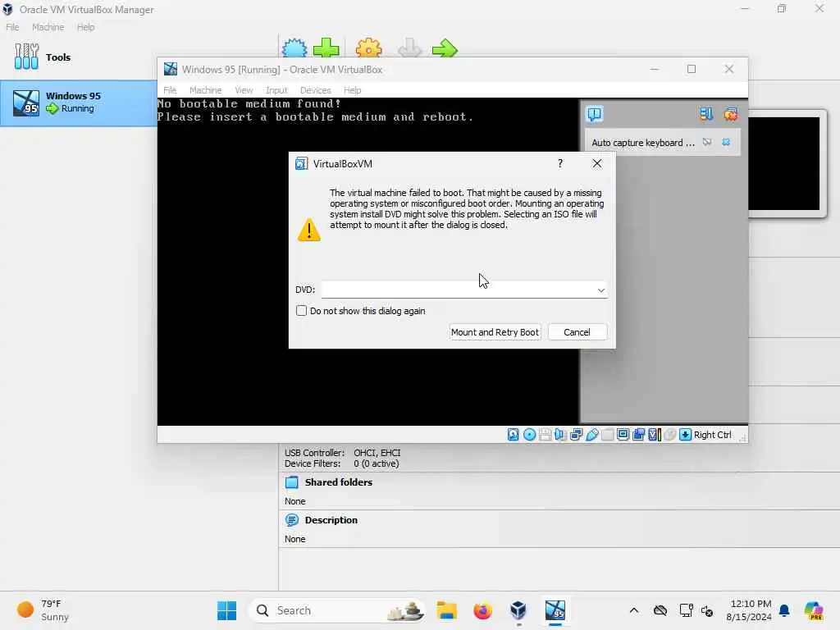Click the New machine starburst icon in Manager toolbar
Viewport: 840px width, 630px height.
tap(294, 48)
